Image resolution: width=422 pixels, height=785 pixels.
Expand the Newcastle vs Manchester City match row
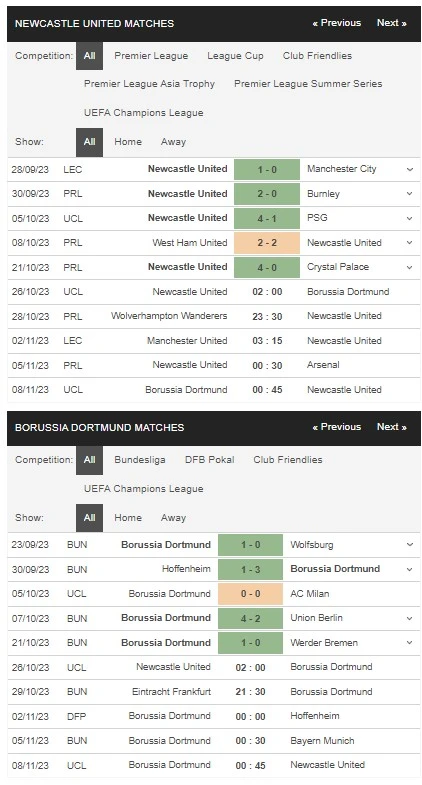pyautogui.click(x=409, y=169)
